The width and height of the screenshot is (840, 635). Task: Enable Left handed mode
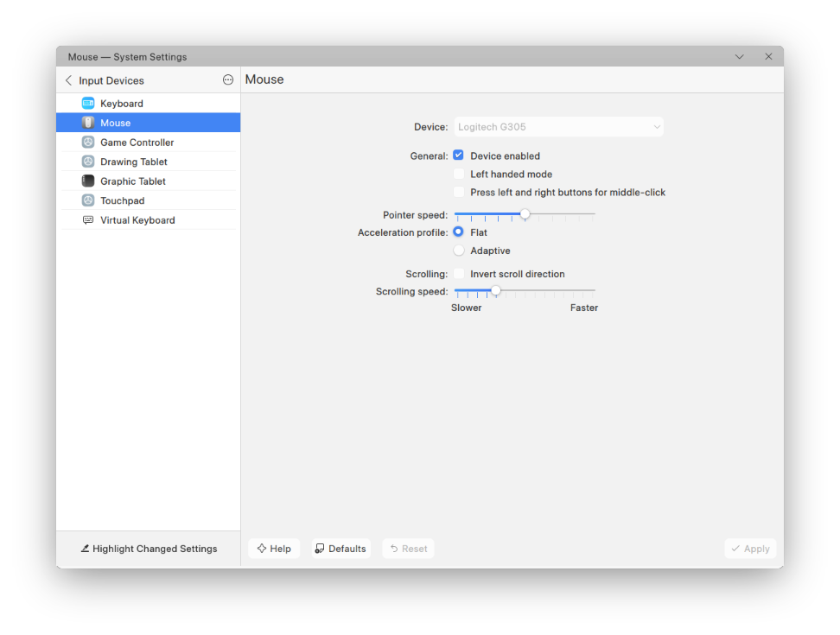click(459, 174)
